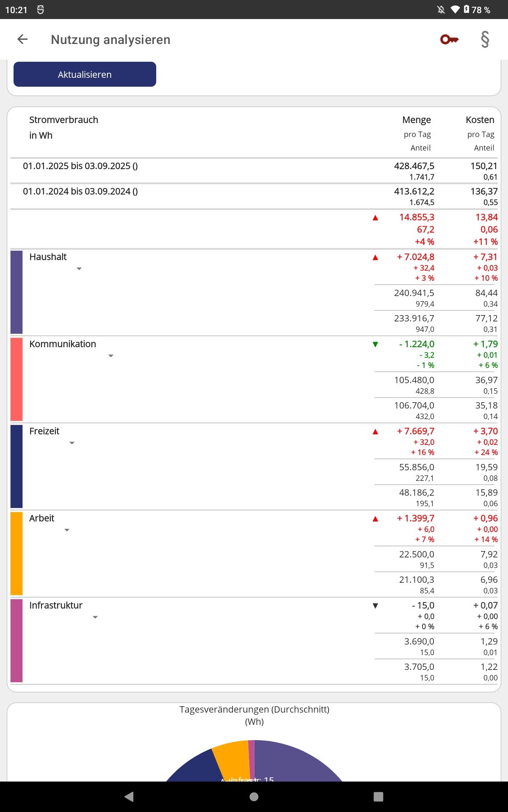Tap the purple Haushalt pie chart slice
The image size is (508, 812).
(x=296, y=761)
